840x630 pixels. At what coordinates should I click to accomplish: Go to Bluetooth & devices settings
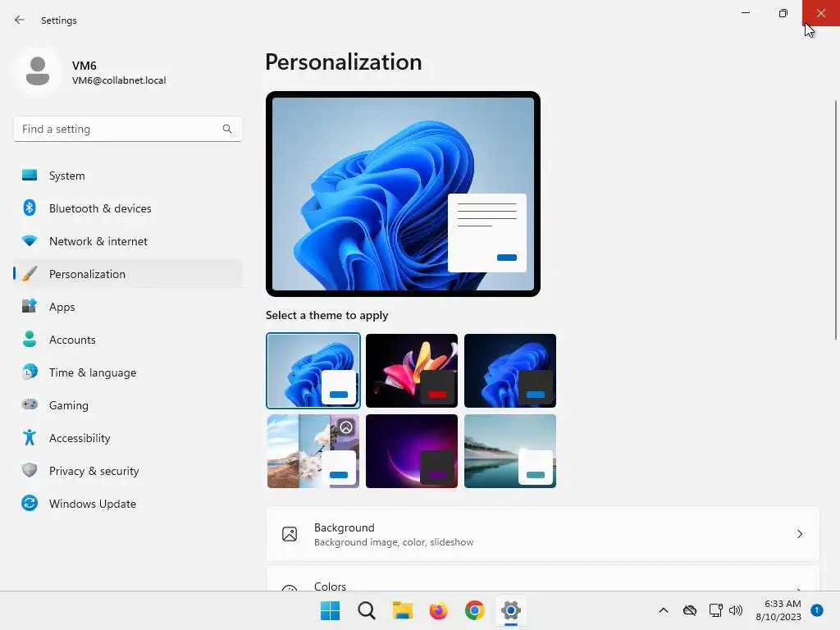(128, 208)
